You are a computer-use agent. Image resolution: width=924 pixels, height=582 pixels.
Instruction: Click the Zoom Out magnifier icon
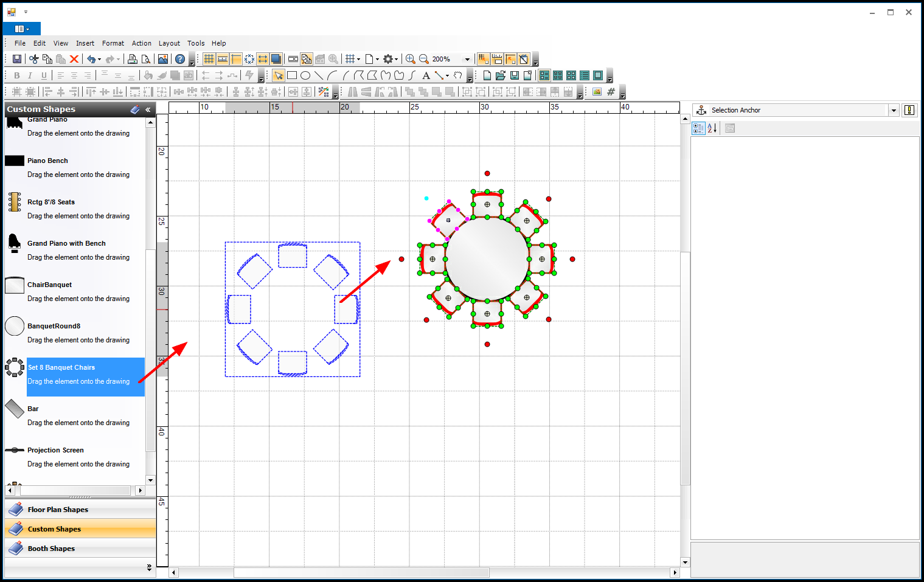point(424,59)
